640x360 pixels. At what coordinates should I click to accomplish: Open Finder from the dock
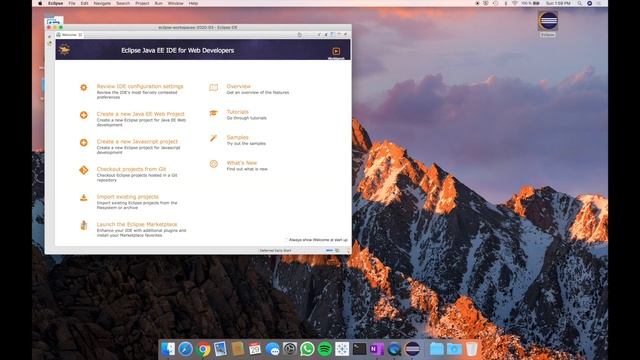(168, 349)
